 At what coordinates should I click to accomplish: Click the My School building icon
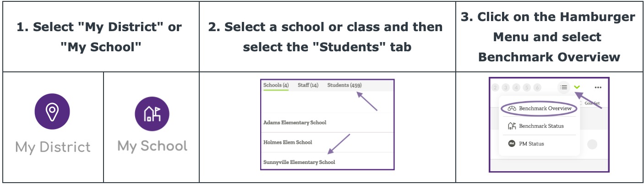pyautogui.click(x=152, y=114)
